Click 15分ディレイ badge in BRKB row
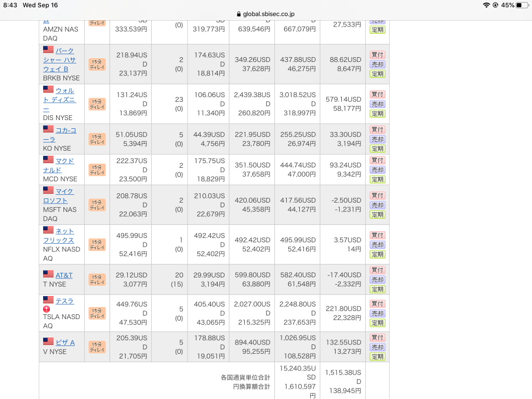Viewport: 532px width, 399px height. (97, 64)
